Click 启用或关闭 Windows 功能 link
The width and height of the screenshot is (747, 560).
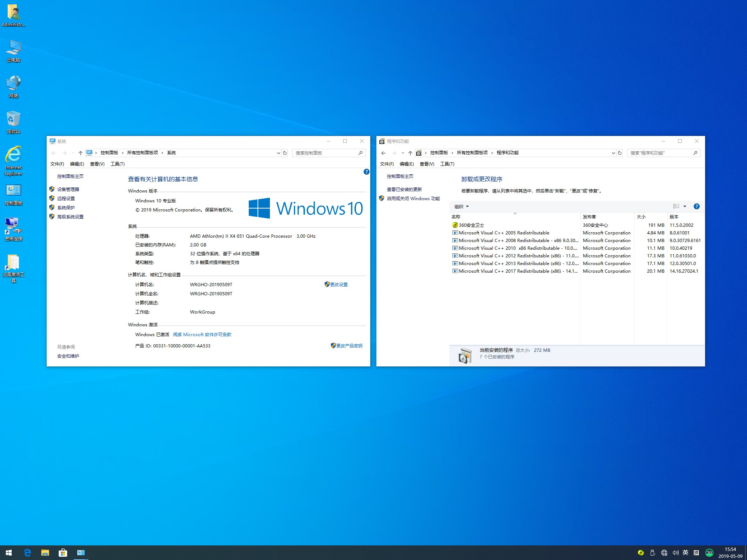point(413,198)
